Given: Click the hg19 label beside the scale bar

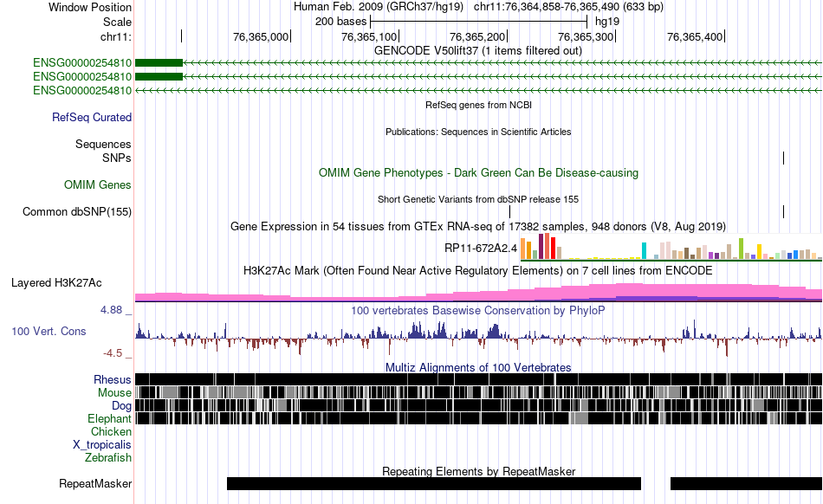Looking at the screenshot, I should point(607,22).
